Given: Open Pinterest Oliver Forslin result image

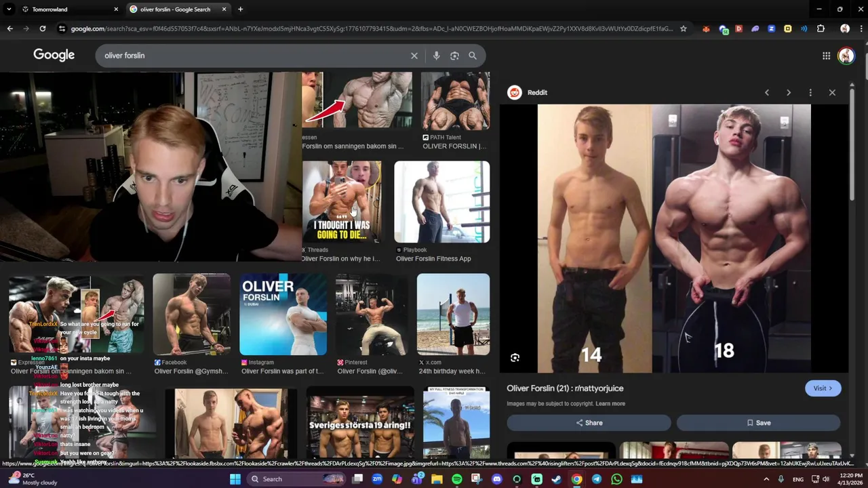Looking at the screenshot, I should (x=371, y=314).
